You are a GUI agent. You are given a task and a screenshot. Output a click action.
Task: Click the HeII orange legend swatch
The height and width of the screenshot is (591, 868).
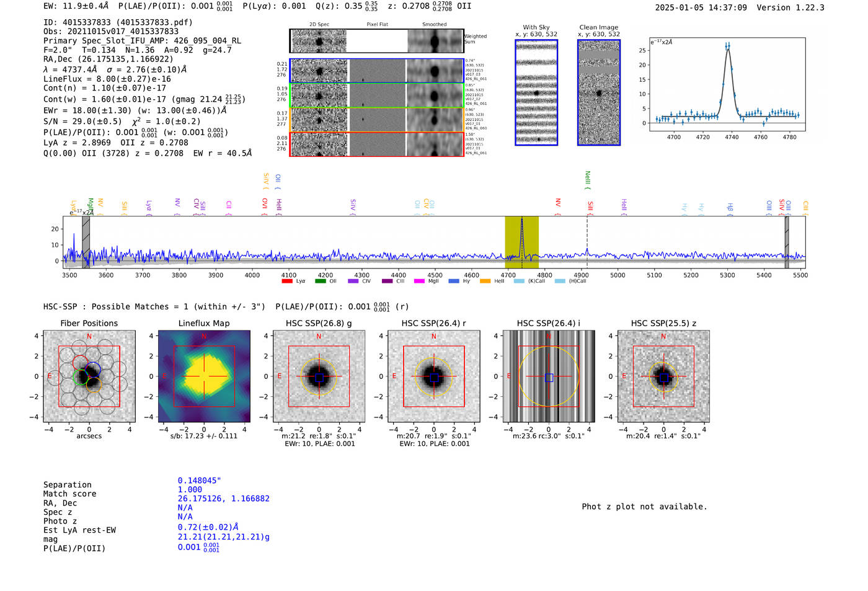coord(485,281)
